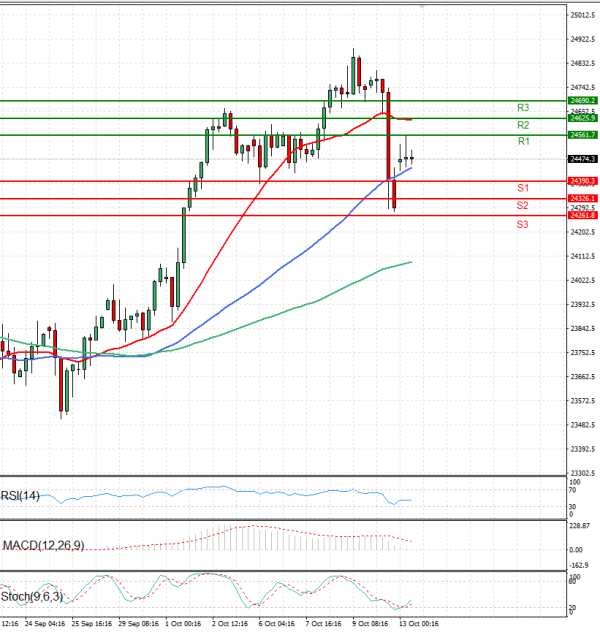Click the green 24690.2 price tag

point(582,101)
